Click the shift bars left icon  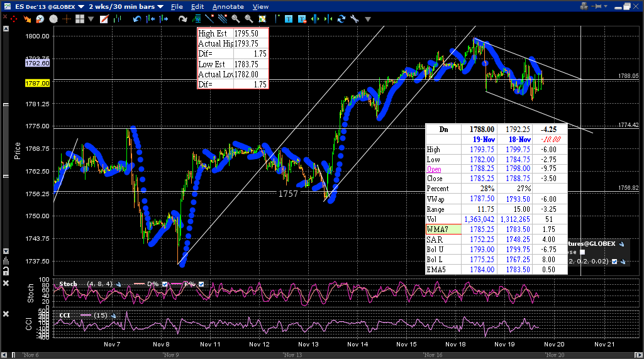(x=150, y=19)
